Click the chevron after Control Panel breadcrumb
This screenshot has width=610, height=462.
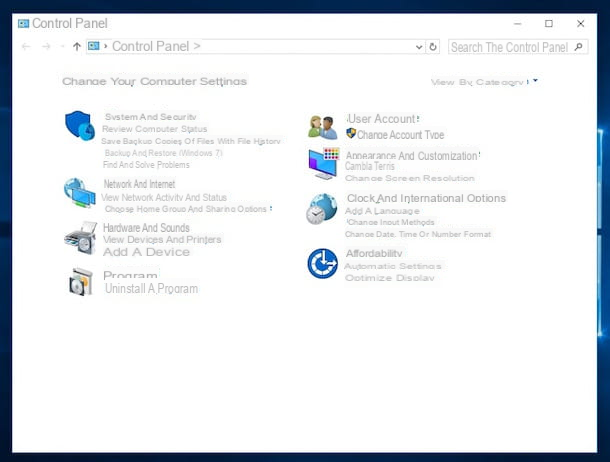[x=197, y=46]
